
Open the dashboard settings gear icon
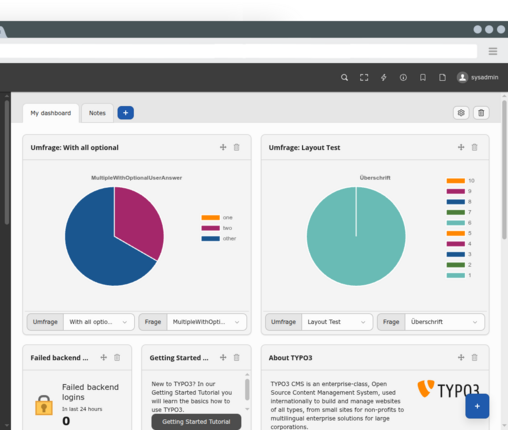pyautogui.click(x=461, y=113)
